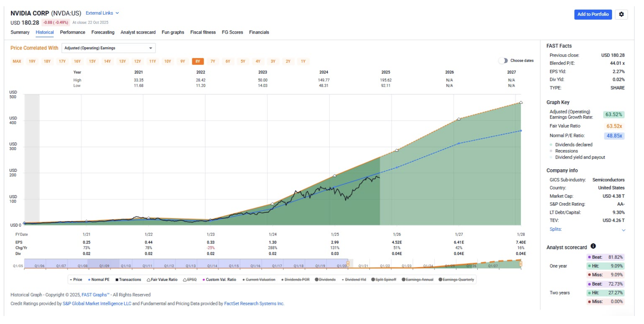Enable Current Valuation legend item
Image resolution: width=644 pixels, height=324 pixels.
click(259, 280)
